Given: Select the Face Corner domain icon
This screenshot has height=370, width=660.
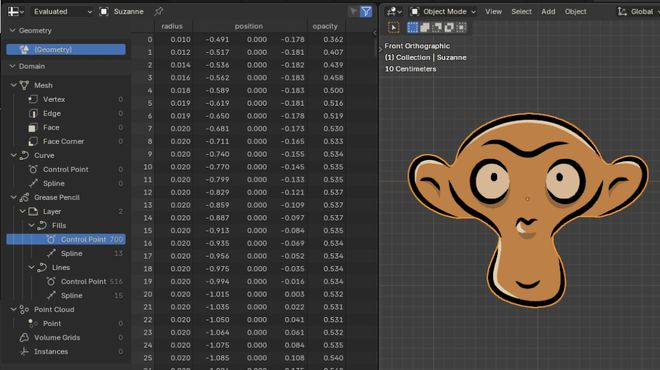Looking at the screenshot, I should click(x=33, y=141).
